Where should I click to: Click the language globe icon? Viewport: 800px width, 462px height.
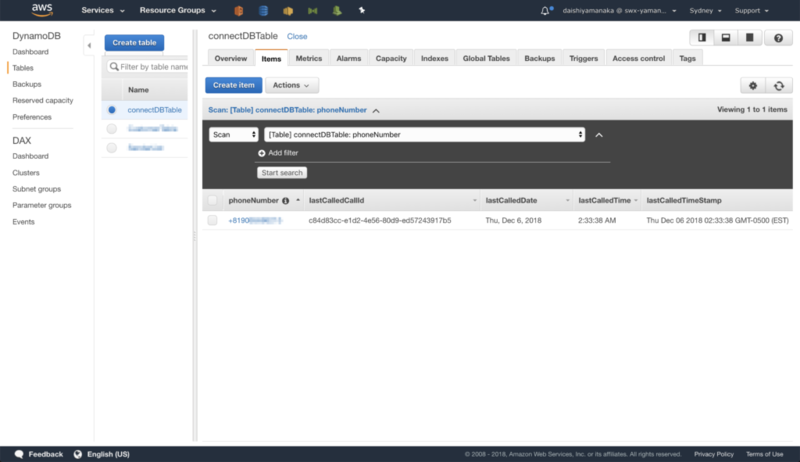78,454
